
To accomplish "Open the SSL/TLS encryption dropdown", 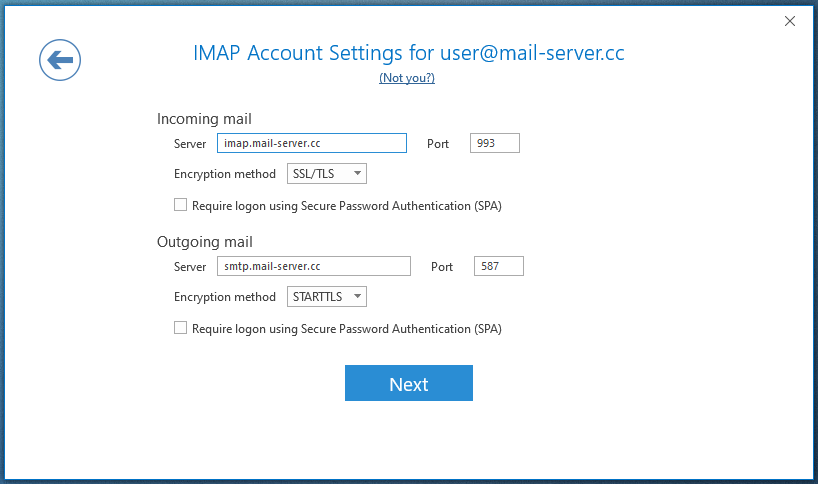I will click(327, 174).
